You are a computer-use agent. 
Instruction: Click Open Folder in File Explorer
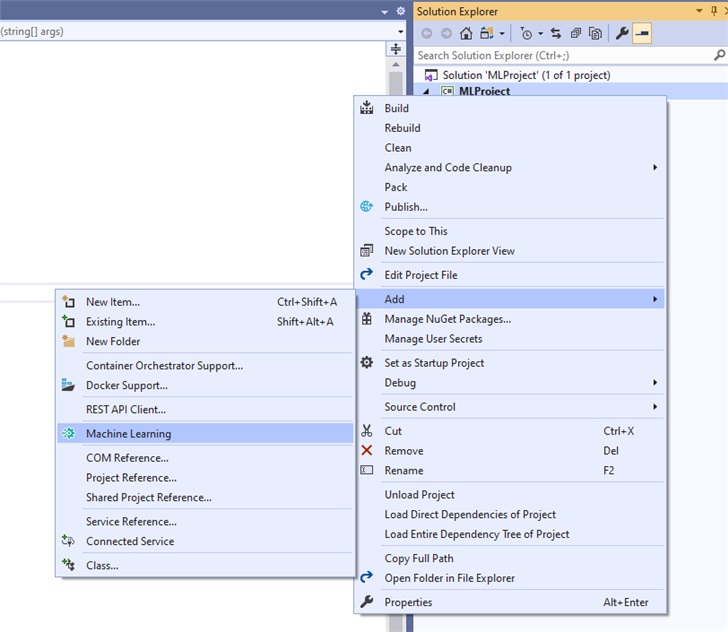coord(511,578)
